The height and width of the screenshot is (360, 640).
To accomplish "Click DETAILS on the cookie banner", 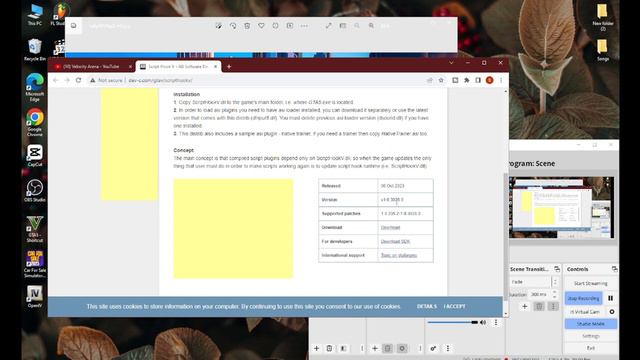I will click(427, 307).
